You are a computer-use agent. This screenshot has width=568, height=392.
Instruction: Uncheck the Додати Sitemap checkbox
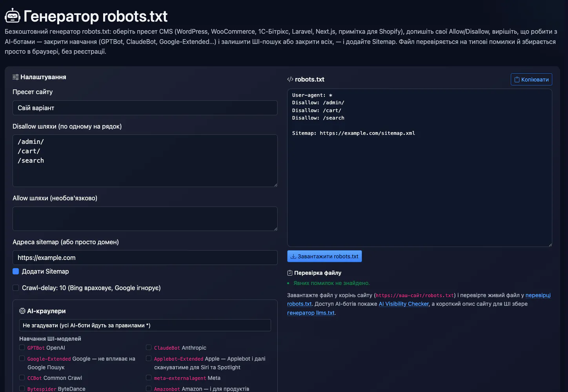16,271
